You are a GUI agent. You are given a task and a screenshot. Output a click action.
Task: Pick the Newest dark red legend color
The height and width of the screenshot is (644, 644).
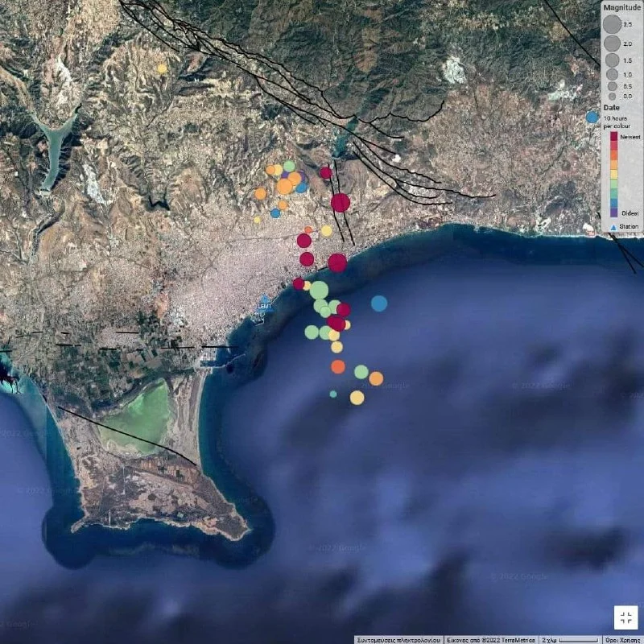click(x=613, y=138)
